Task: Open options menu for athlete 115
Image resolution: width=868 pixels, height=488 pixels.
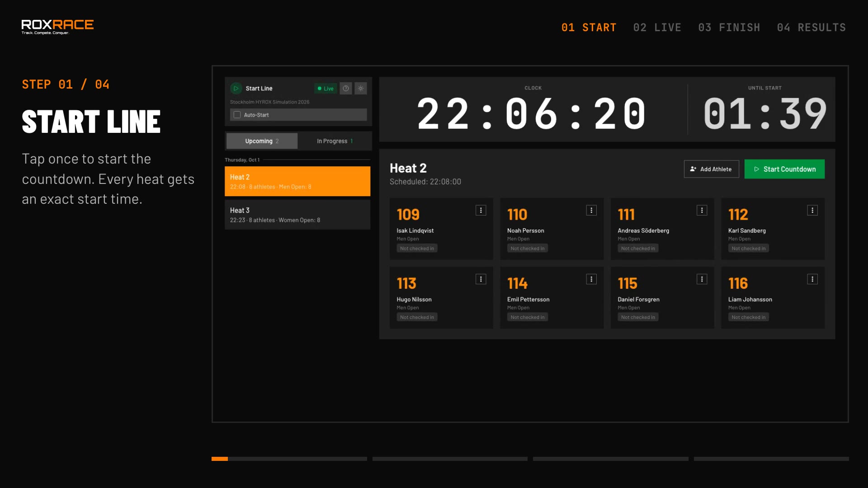Action: click(702, 279)
